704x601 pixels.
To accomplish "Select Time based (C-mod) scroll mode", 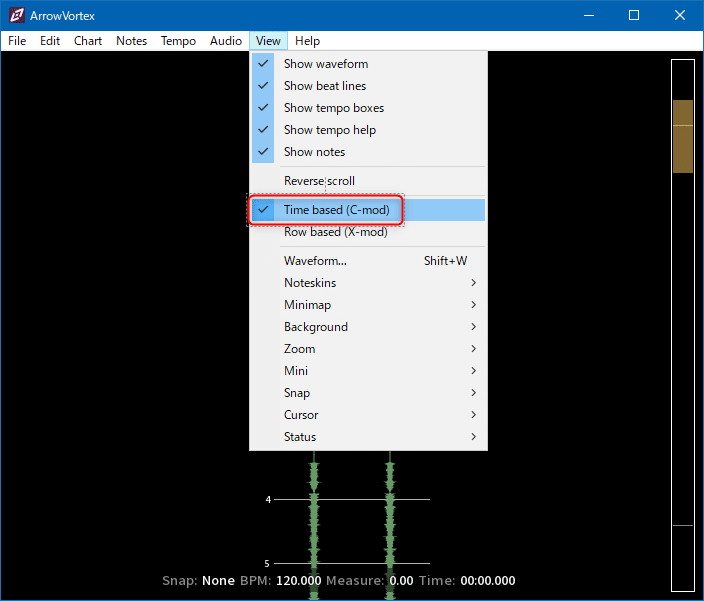I will click(x=368, y=210).
